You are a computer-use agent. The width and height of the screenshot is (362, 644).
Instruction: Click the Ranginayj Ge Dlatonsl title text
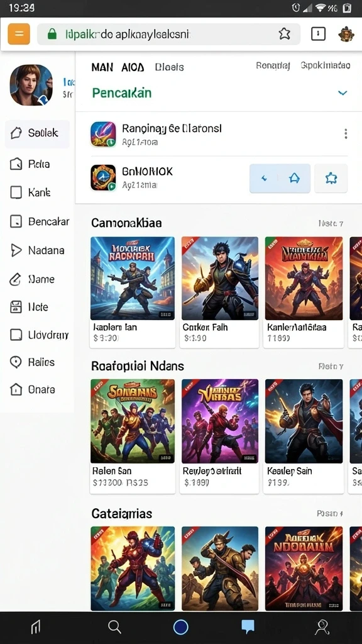click(x=172, y=128)
